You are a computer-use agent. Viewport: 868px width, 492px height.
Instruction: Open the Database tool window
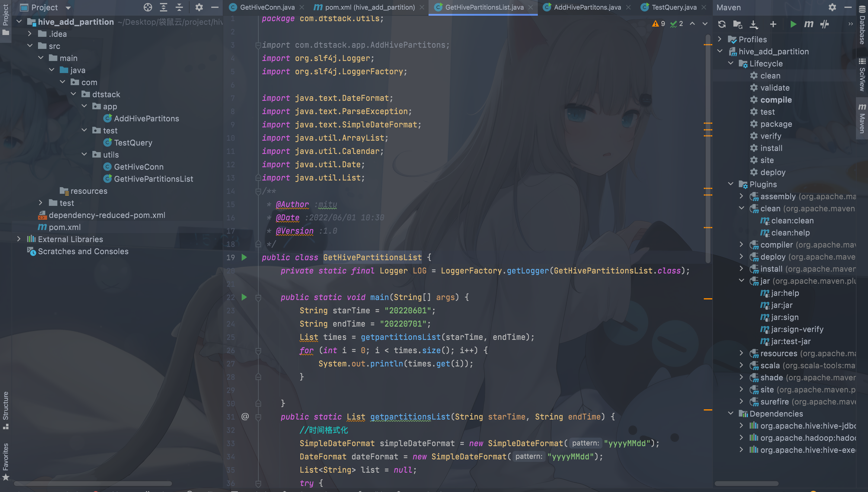tap(862, 25)
